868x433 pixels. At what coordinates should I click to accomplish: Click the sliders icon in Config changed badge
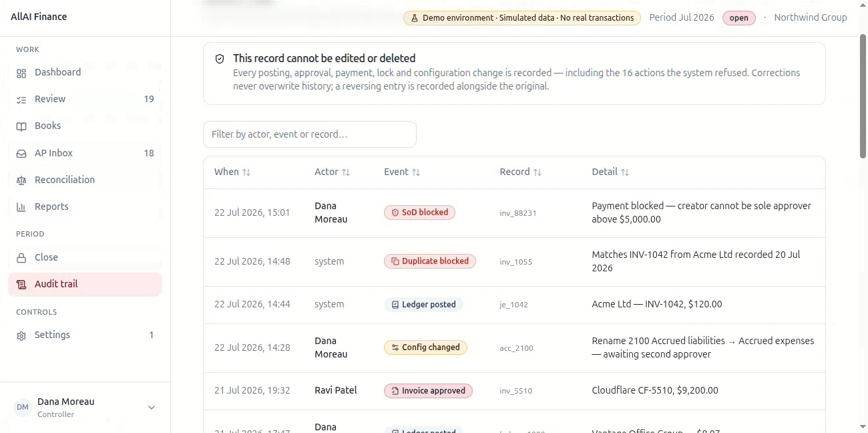click(x=395, y=347)
